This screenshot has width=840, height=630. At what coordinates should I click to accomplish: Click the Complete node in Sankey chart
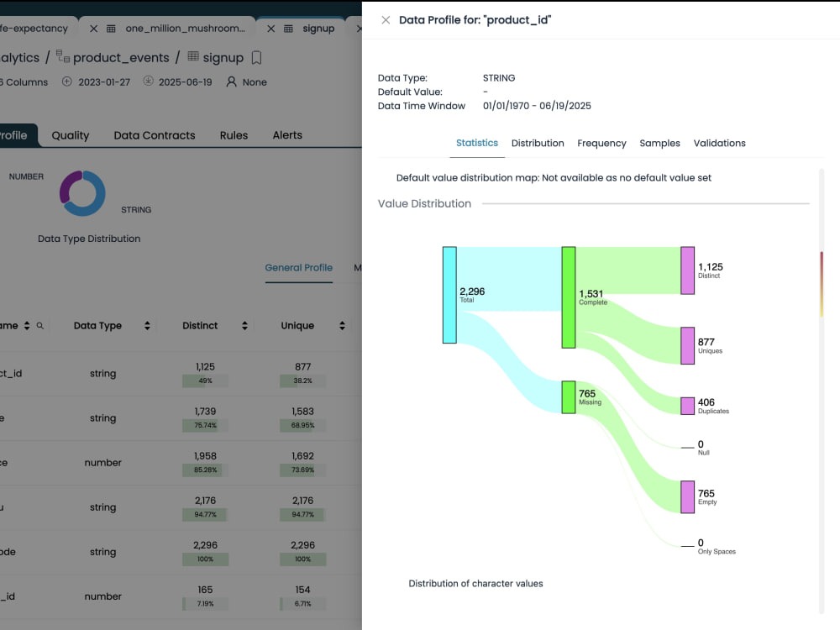[569, 297]
